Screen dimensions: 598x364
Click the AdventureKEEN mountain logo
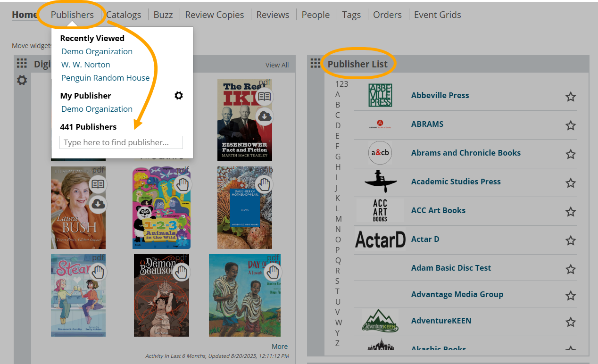pos(380,321)
